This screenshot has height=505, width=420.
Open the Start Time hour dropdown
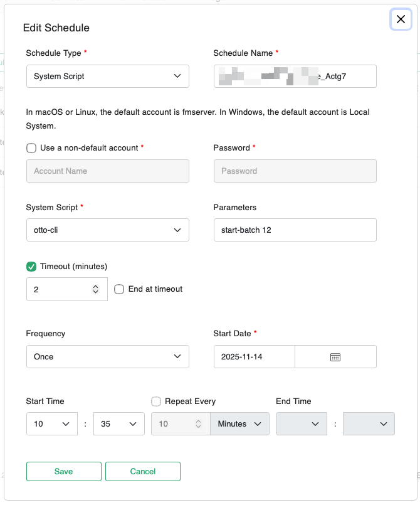click(x=51, y=423)
